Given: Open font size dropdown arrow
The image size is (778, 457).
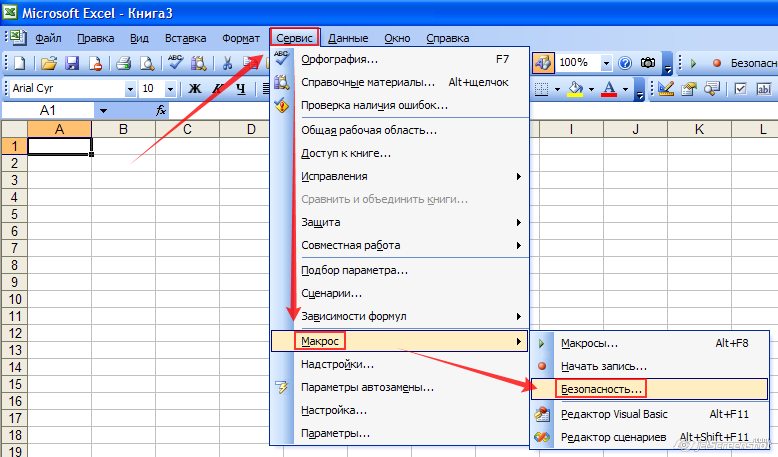Looking at the screenshot, I should click(x=170, y=89).
